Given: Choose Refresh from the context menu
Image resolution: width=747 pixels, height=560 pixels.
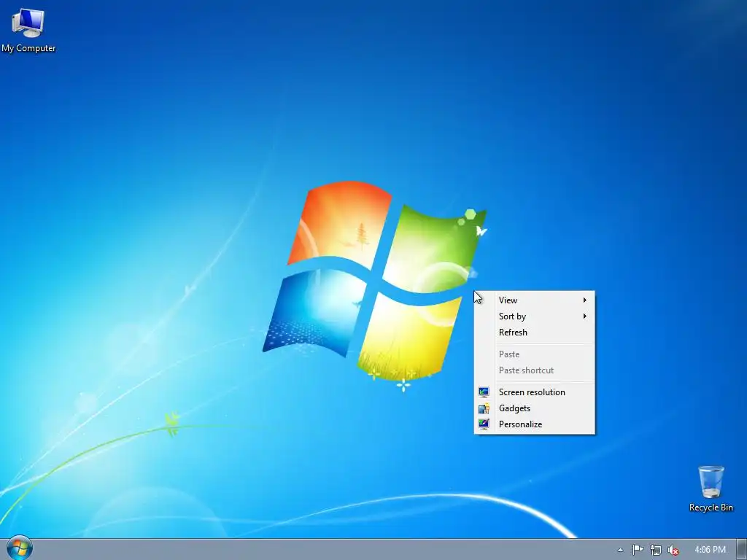Looking at the screenshot, I should tap(534, 332).
